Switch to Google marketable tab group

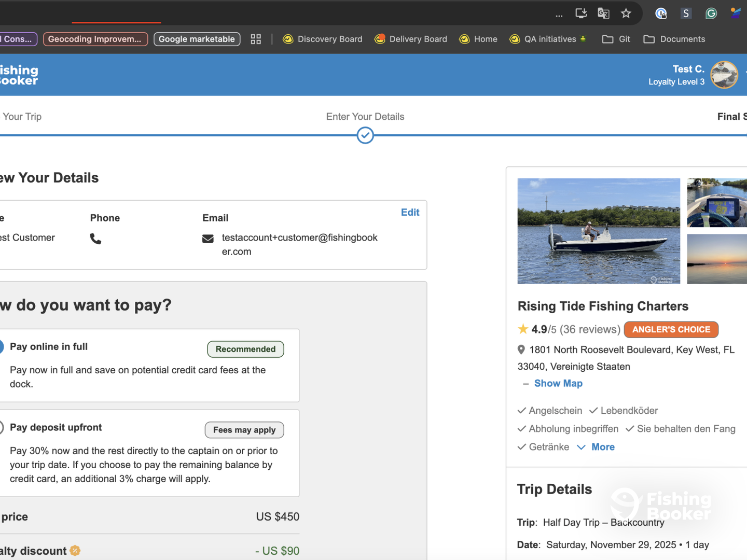197,39
